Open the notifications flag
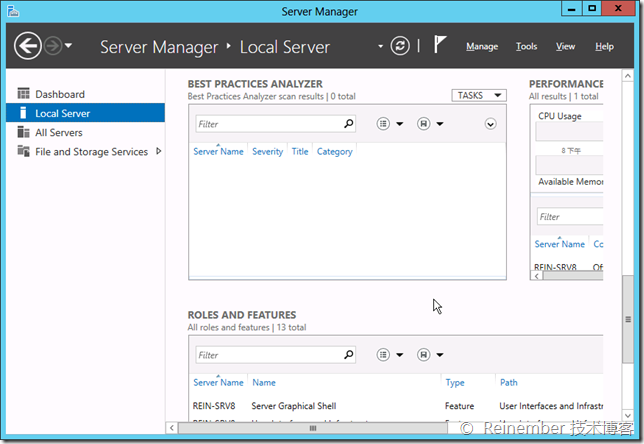644x444 pixels. 439,45
